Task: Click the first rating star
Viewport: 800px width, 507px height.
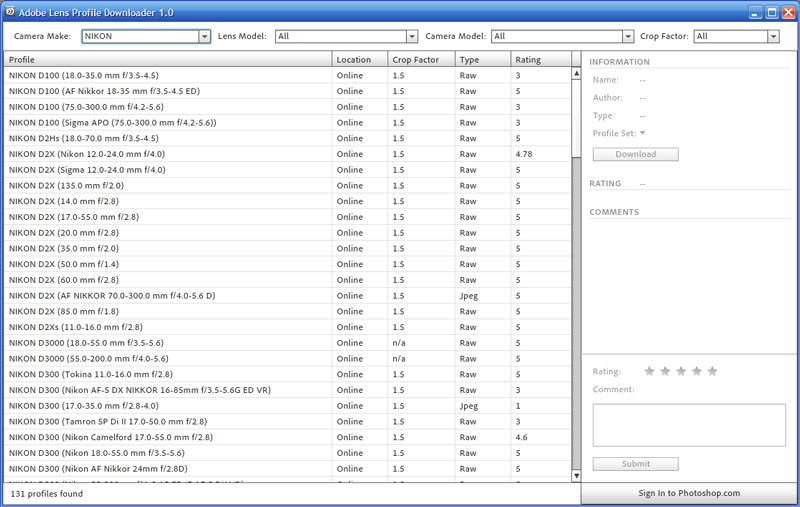Action: point(649,371)
